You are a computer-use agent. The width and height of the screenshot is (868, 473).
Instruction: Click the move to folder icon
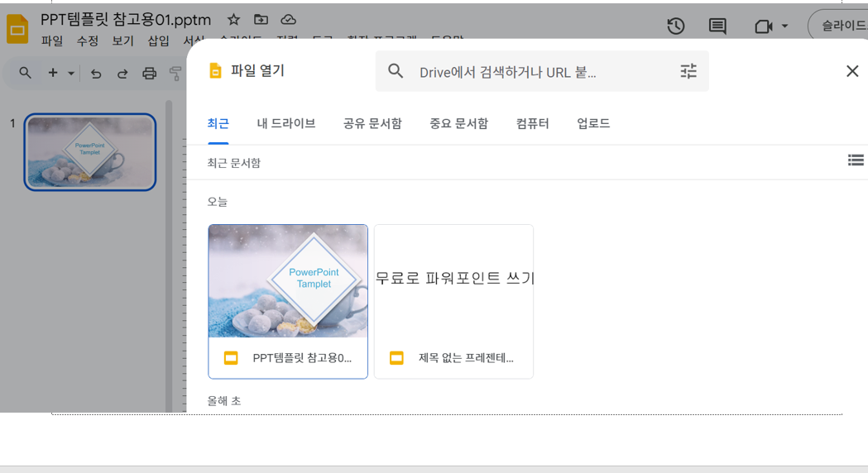coord(261,20)
